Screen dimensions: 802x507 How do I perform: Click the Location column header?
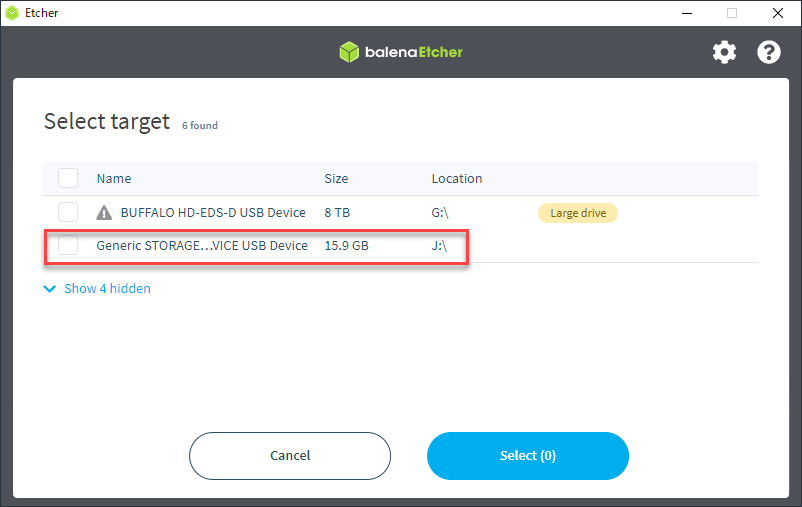(457, 179)
